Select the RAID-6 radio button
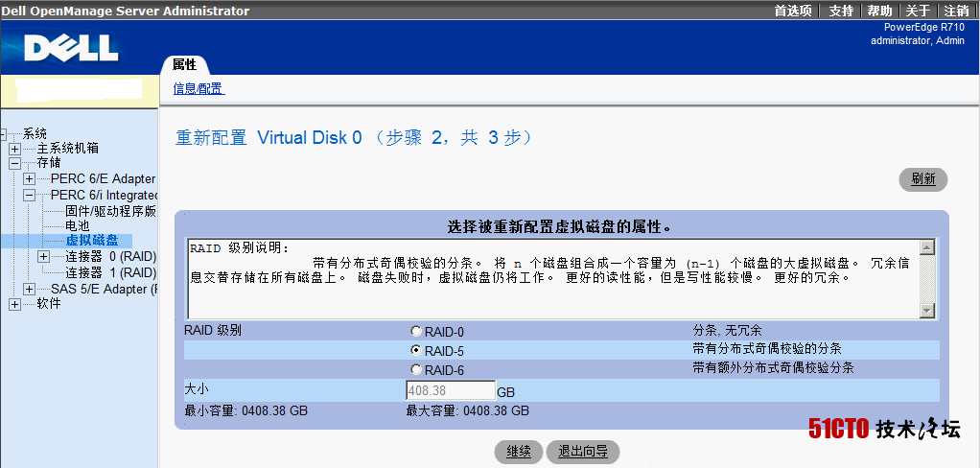 [x=416, y=369]
